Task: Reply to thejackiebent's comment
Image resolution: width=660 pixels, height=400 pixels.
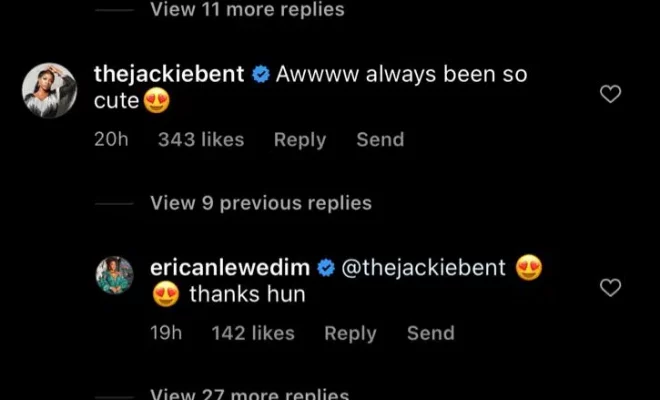Action: coord(300,139)
